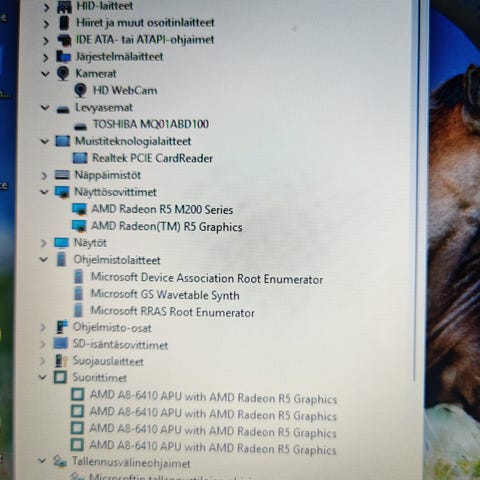
Task: Click the Suorittimet category label
Action: [x=100, y=378]
